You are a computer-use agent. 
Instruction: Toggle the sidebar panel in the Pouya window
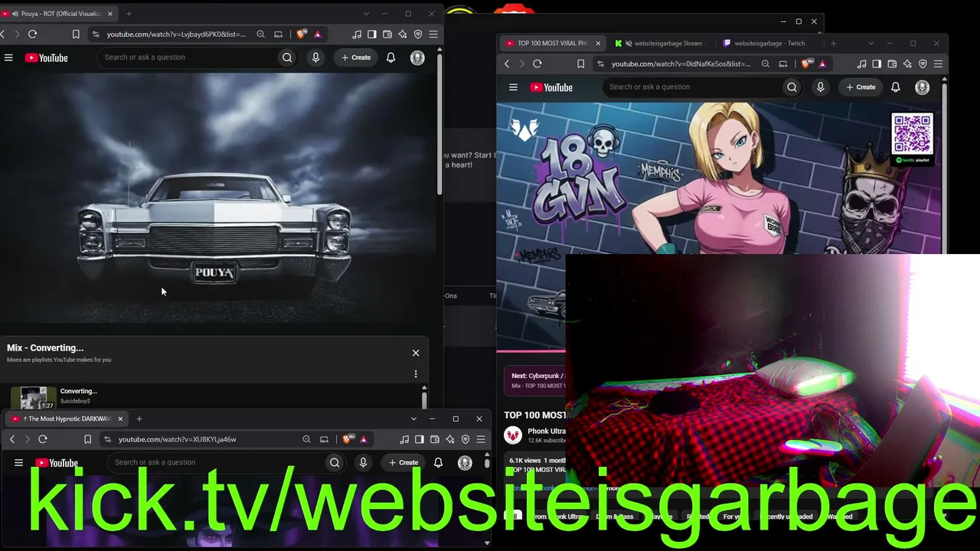coord(372,34)
